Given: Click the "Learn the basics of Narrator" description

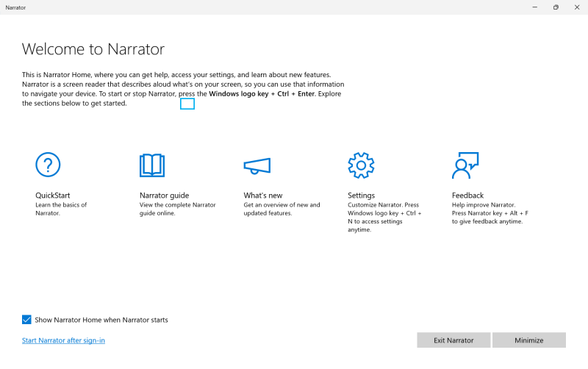Looking at the screenshot, I should coord(61,209).
